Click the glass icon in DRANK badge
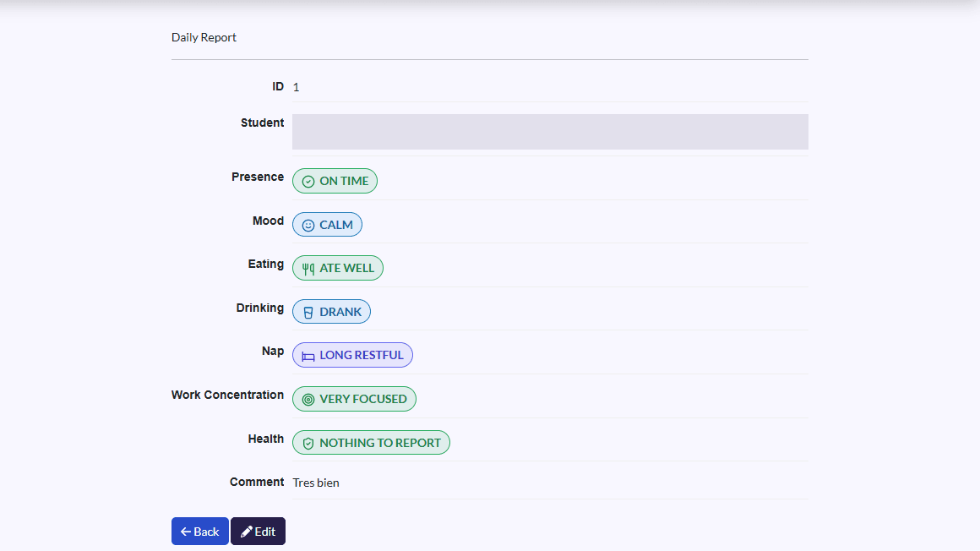 tap(308, 312)
